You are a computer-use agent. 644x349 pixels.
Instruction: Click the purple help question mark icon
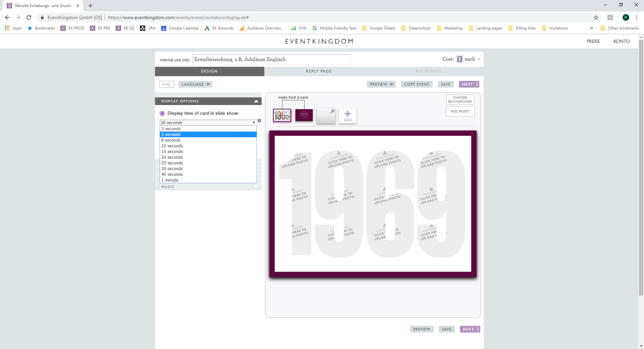pos(259,120)
